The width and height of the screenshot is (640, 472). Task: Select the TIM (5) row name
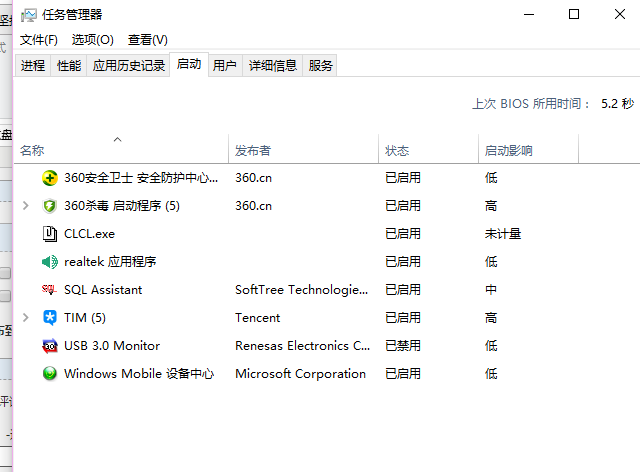[x=85, y=318]
